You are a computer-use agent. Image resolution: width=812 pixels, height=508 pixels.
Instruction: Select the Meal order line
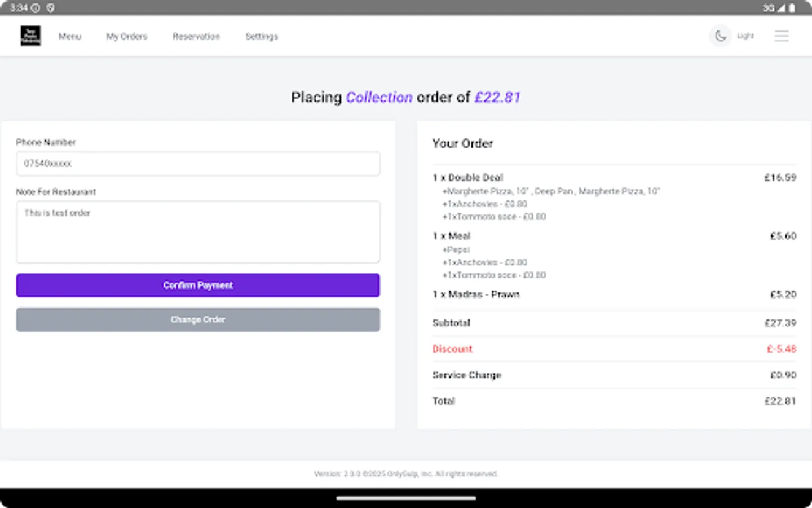(x=459, y=236)
